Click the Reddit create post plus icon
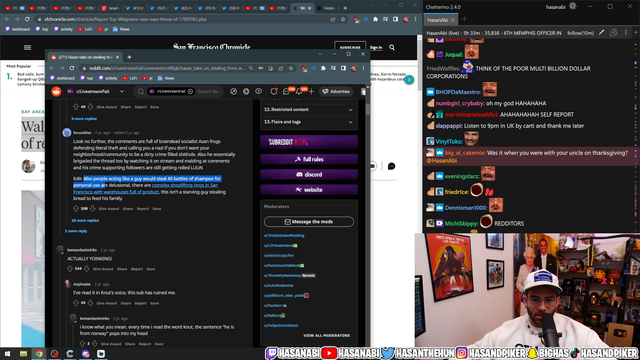 [311, 91]
